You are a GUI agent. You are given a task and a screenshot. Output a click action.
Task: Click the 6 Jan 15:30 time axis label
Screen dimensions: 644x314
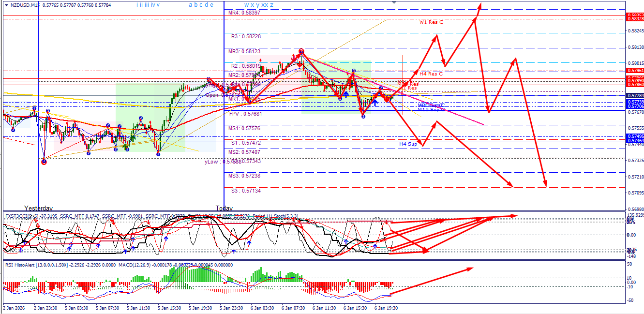355,307
